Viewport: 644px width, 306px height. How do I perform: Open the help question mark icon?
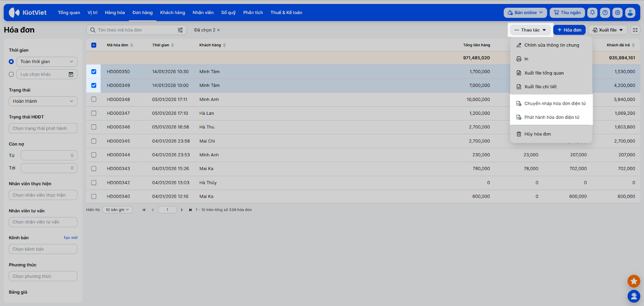click(x=605, y=12)
